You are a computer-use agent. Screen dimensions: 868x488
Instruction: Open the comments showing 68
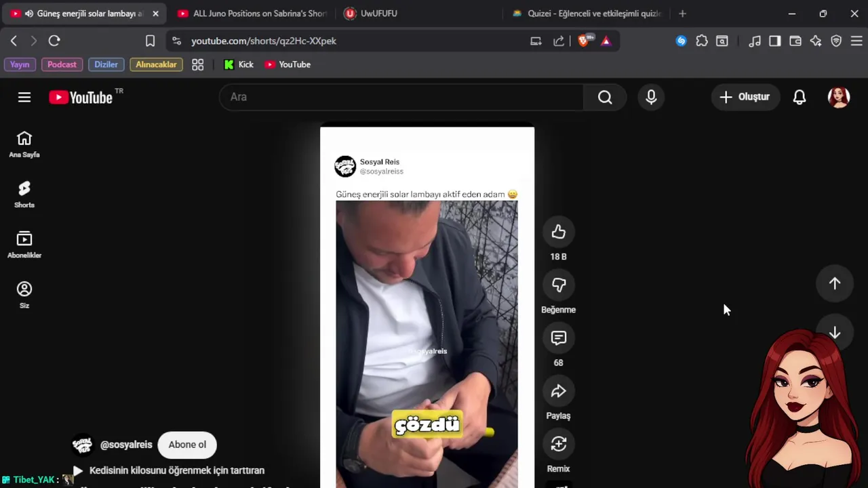click(558, 338)
